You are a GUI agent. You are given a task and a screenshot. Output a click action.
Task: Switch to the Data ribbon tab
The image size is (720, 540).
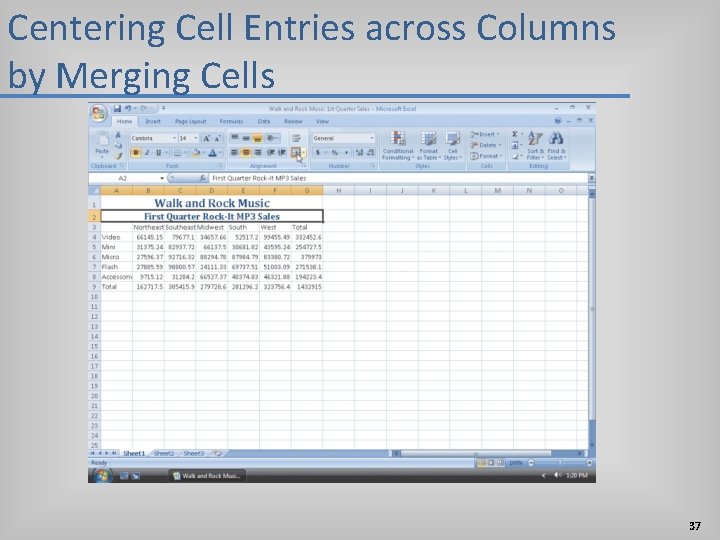[x=264, y=121]
